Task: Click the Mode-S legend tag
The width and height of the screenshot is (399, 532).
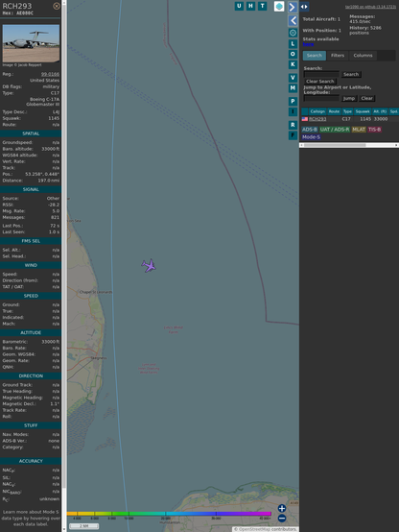Action: (311, 137)
